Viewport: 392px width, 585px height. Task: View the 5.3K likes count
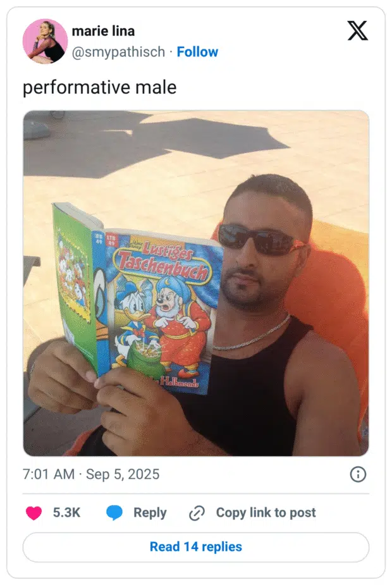point(66,513)
